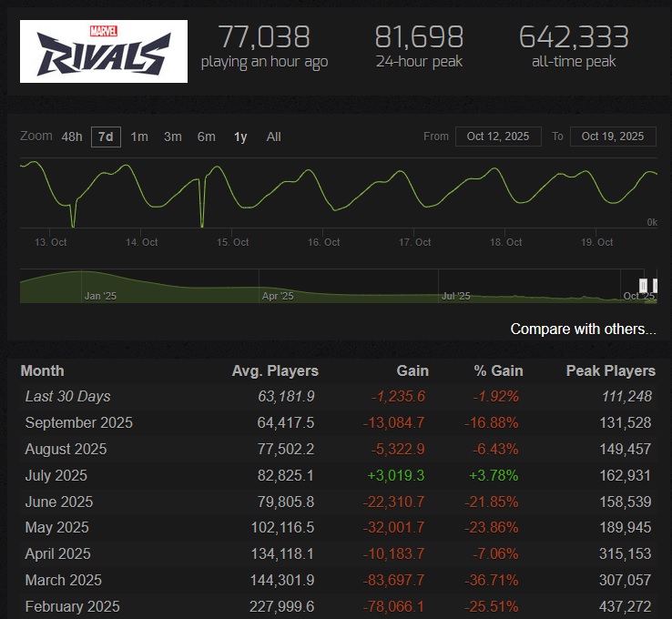Click the 81,698 24-hour peak figure
The image size is (672, 619).
coord(419,36)
